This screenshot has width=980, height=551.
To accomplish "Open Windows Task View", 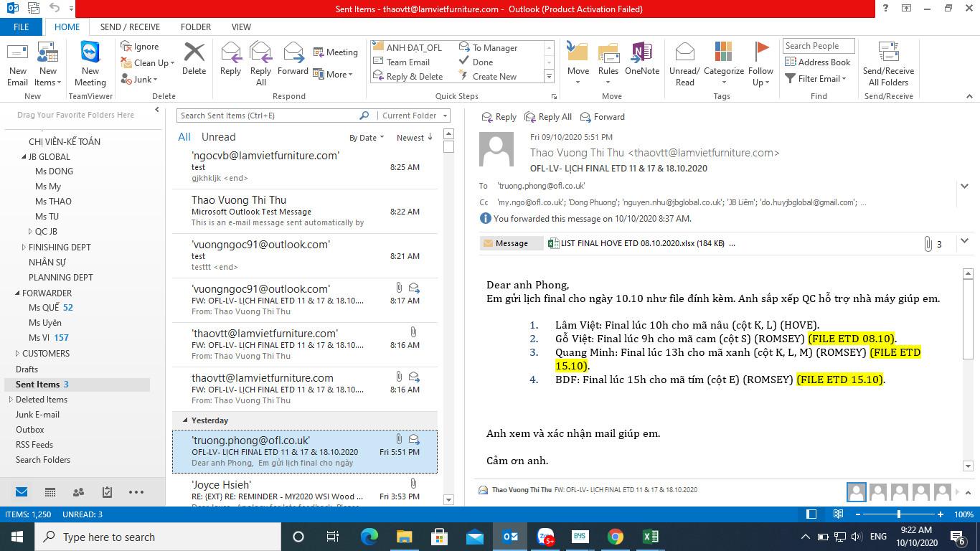I will [333, 537].
